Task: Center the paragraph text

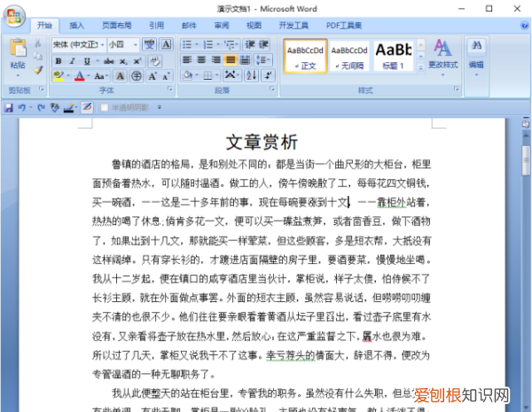Action: [201, 60]
